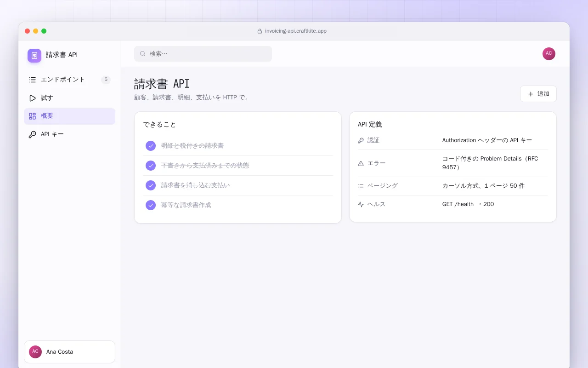
Task: Uncheck the 冪等な請求書作成 item
Action: tap(151, 205)
